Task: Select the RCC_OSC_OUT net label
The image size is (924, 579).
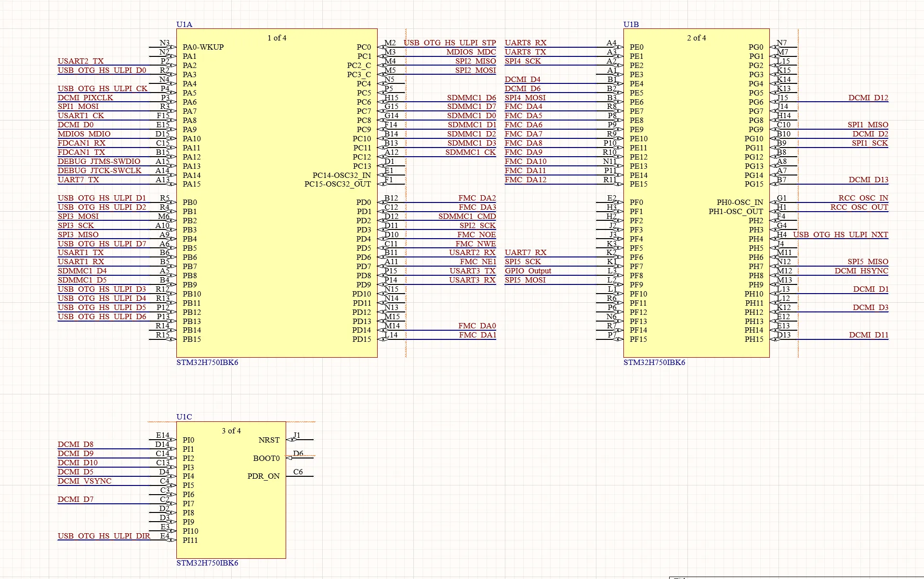Action: tap(859, 207)
